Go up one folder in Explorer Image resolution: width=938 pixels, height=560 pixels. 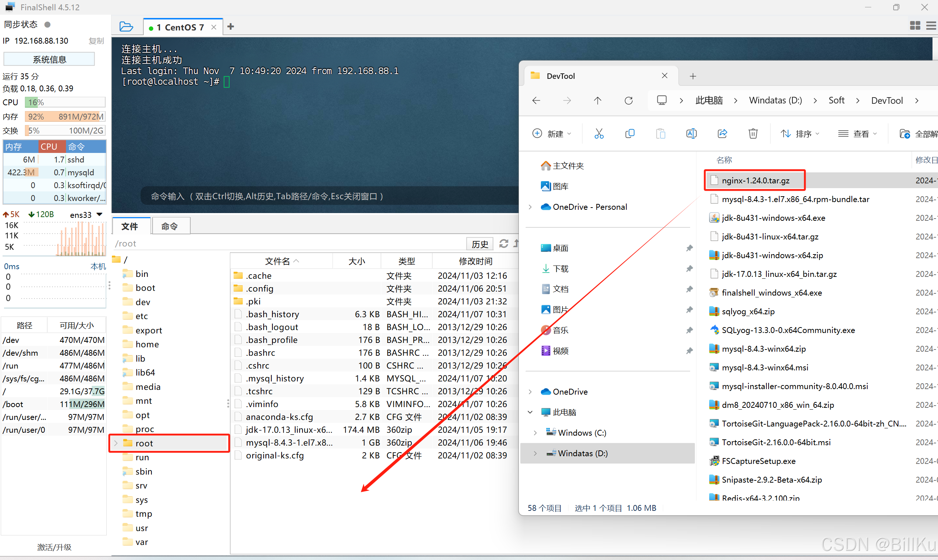[597, 100]
